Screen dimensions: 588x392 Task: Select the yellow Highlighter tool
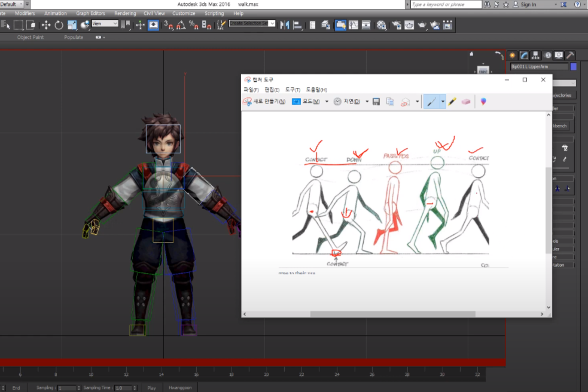point(452,102)
